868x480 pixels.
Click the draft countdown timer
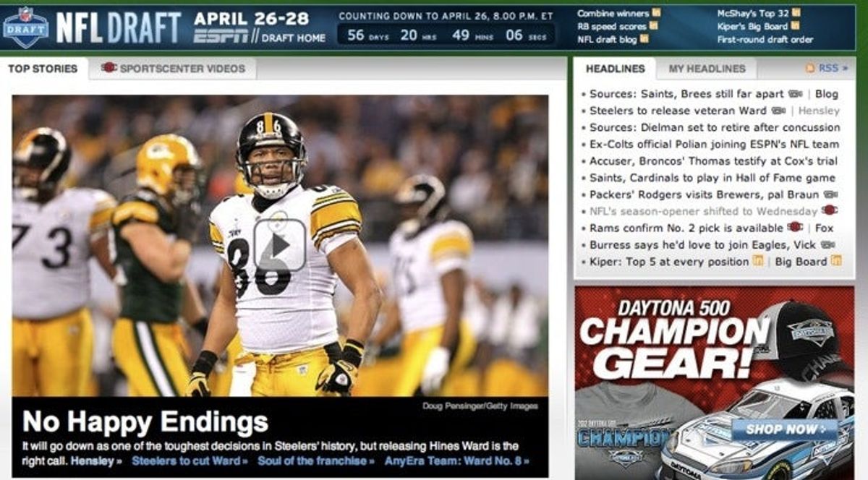(x=446, y=35)
